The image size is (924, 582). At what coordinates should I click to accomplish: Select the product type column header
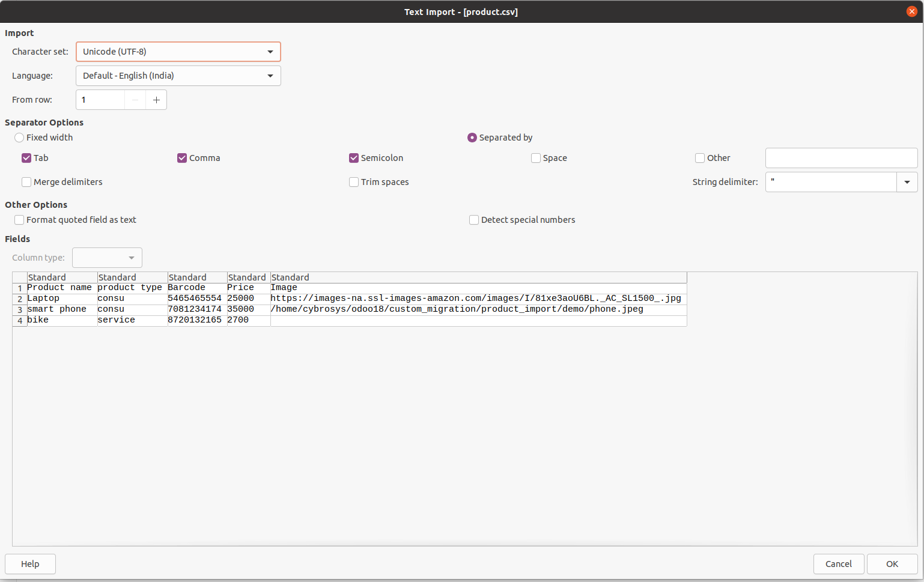pyautogui.click(x=132, y=277)
